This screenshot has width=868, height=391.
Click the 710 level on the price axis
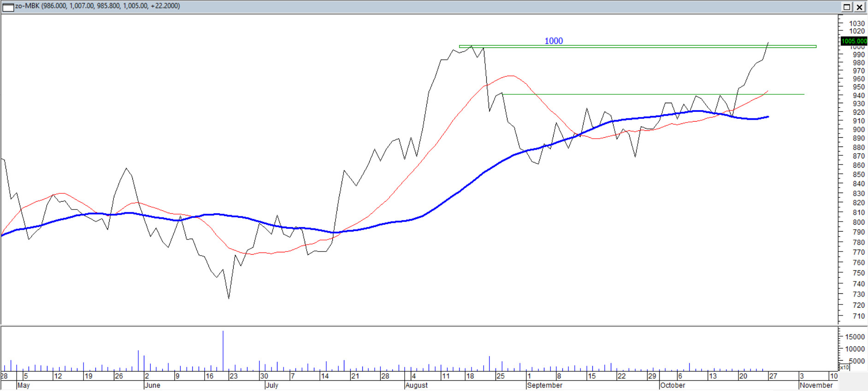tap(858, 316)
